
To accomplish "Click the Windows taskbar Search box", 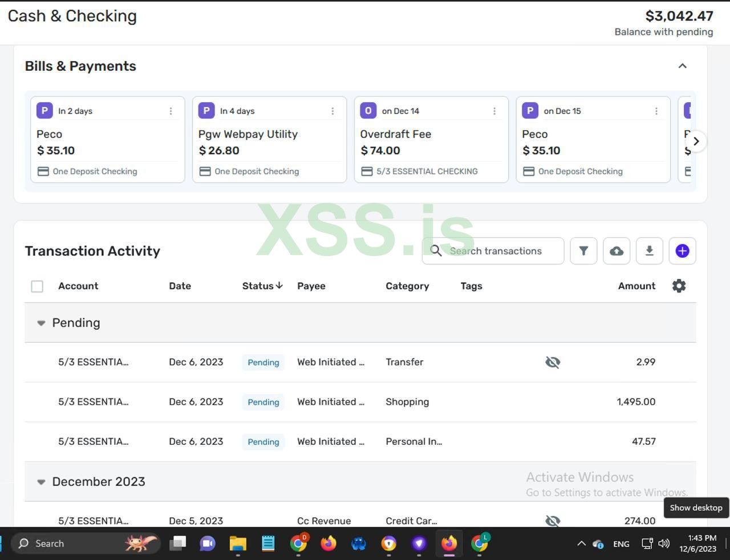I will (x=86, y=543).
